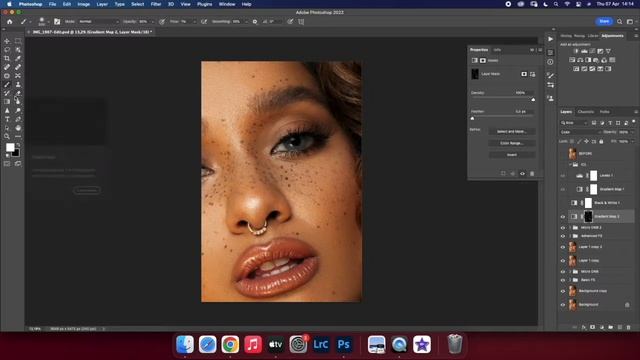Select the BEFORE layer thumbnail

[x=573, y=153]
